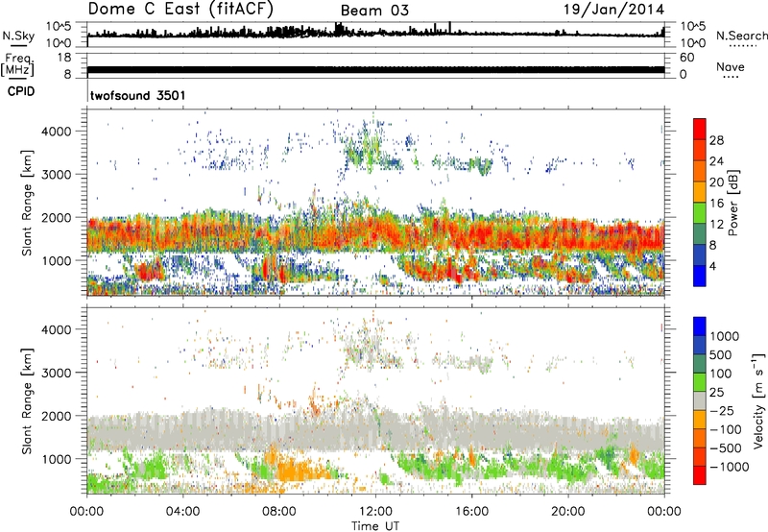Click the '3000' tick in velocity panel

click(x=56, y=373)
